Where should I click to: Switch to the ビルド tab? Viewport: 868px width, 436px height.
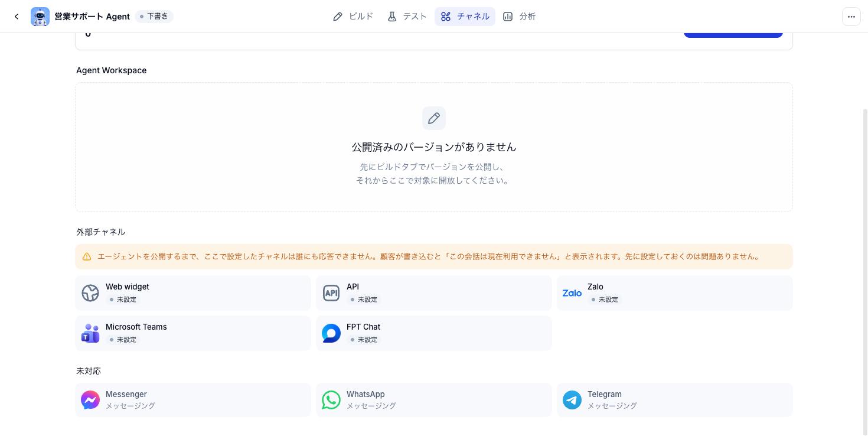[x=353, y=17]
